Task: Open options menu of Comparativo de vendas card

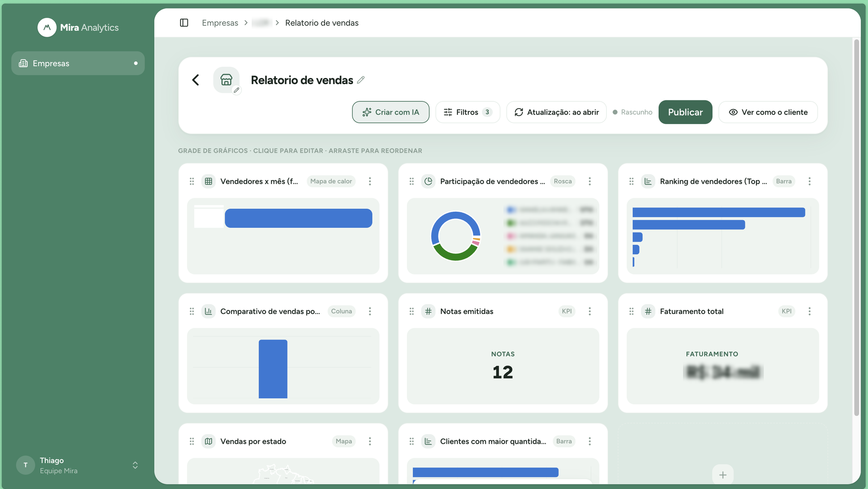Action: [x=370, y=311]
